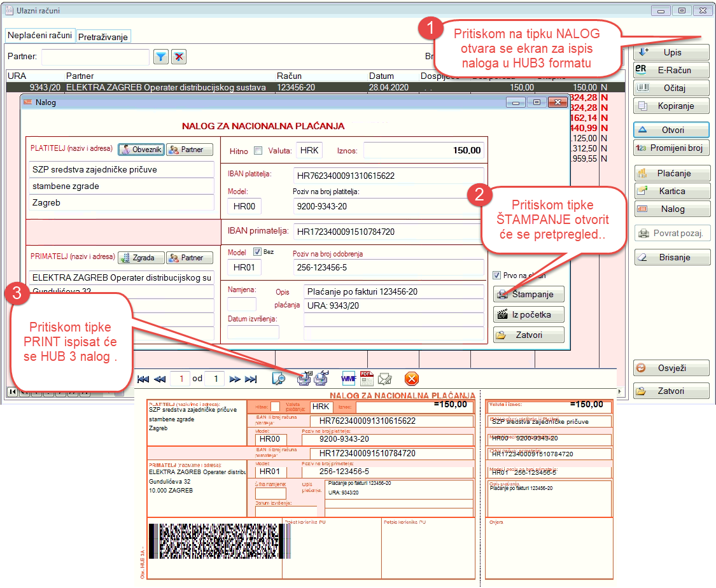Click the IBAN primatelja field

click(x=388, y=232)
